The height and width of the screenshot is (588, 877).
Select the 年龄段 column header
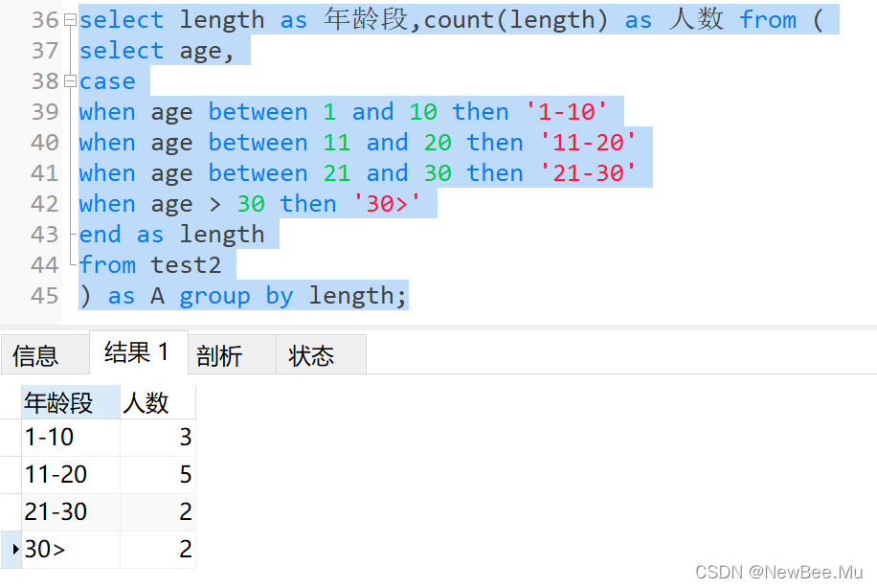tap(71, 402)
